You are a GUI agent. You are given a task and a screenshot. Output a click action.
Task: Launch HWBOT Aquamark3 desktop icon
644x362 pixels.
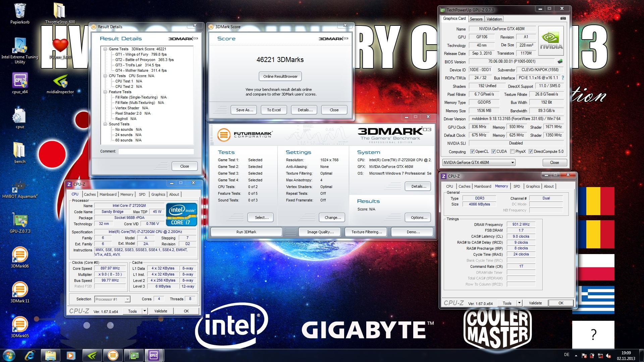[x=20, y=188]
